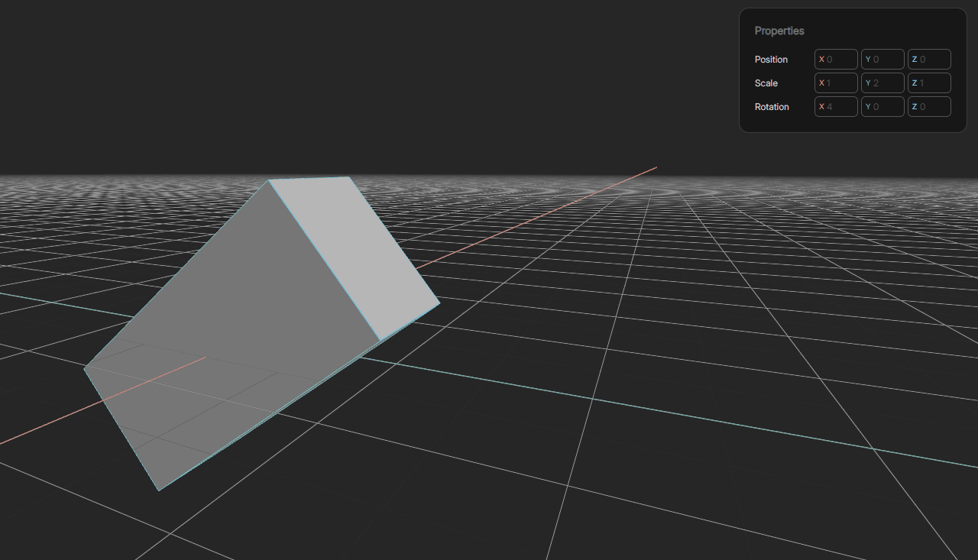This screenshot has width=978, height=560.
Task: Click the Position X input field
Action: [x=836, y=60]
